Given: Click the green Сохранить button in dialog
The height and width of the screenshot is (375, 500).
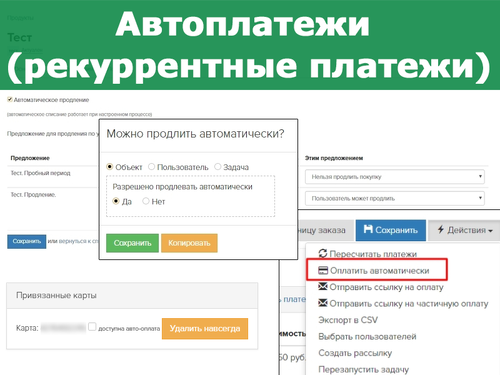Looking at the screenshot, I should [x=132, y=243].
